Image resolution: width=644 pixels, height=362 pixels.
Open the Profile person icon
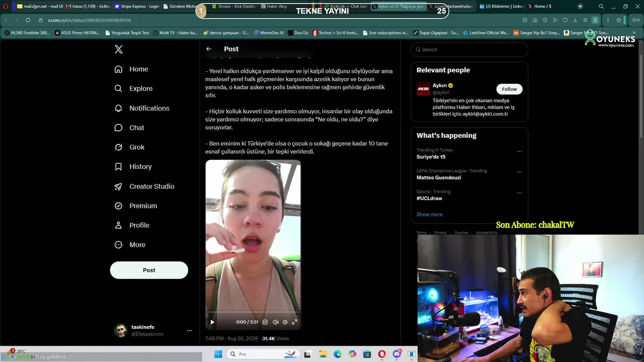coord(118,225)
